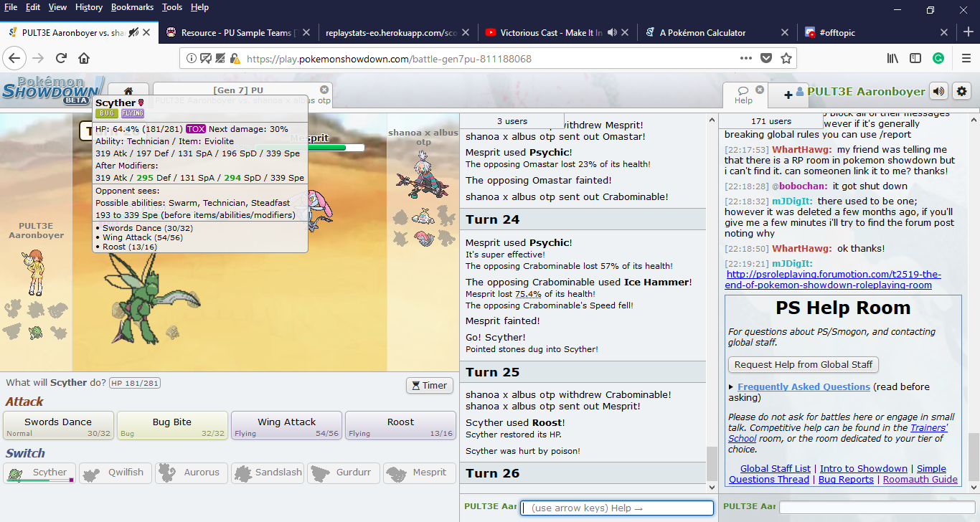Expand the Frequently Asked Questions triangle

[x=731, y=387]
